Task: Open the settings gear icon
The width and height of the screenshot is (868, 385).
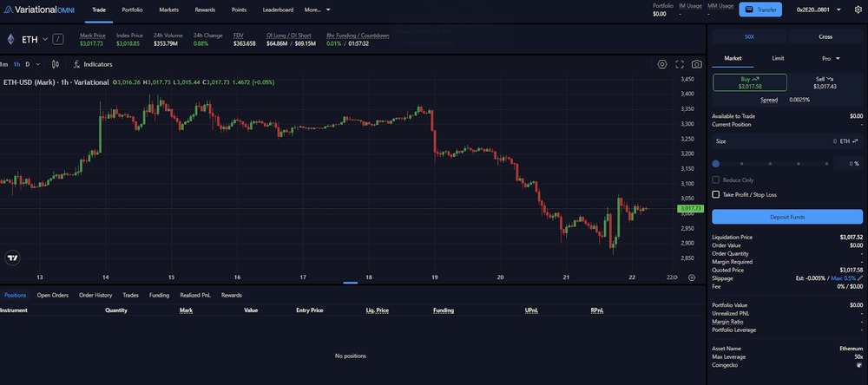Action: click(x=858, y=10)
